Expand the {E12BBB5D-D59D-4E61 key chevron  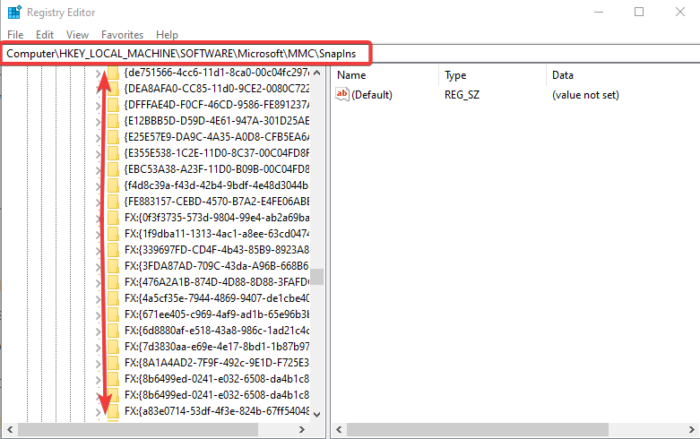[98, 121]
